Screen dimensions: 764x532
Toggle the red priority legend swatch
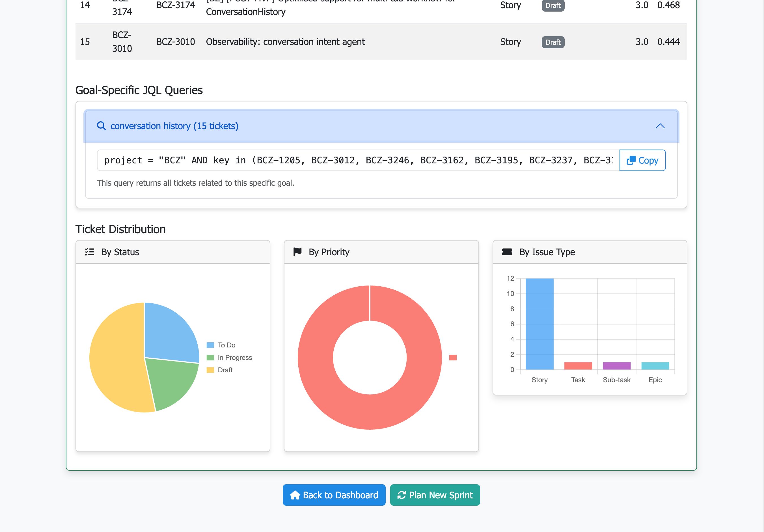click(453, 358)
